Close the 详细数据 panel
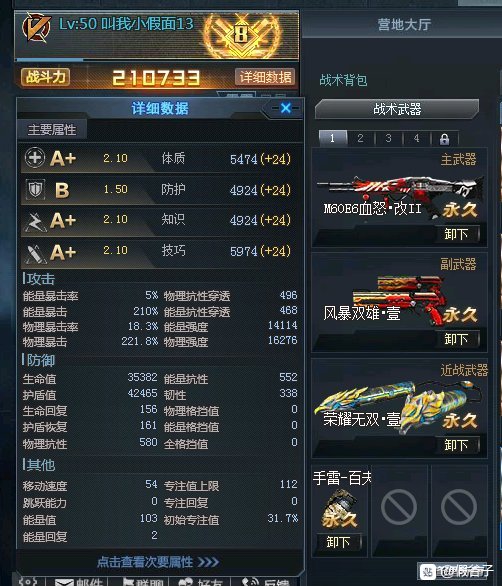The width and height of the screenshot is (502, 586). (x=286, y=108)
